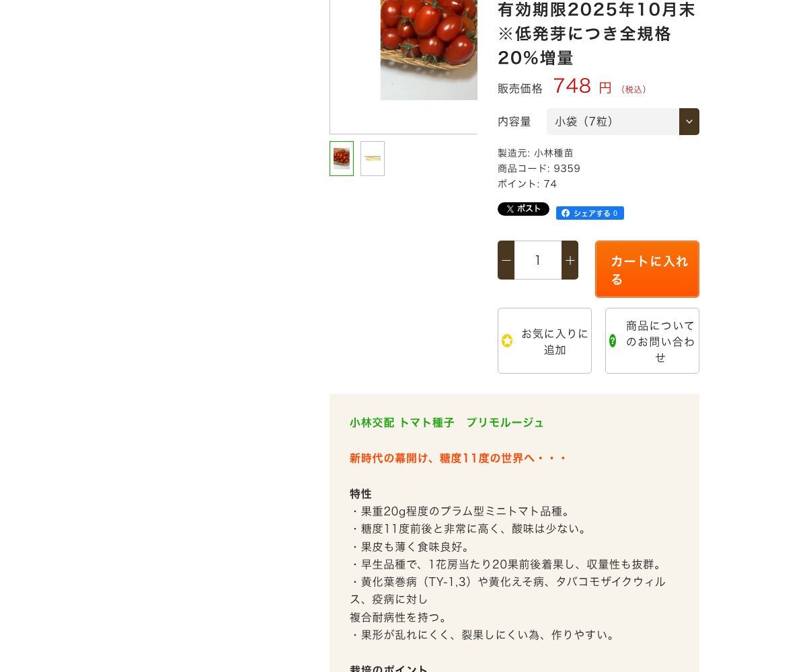Open the main tomato product image
The width and height of the screenshot is (807, 672).
coord(428,50)
